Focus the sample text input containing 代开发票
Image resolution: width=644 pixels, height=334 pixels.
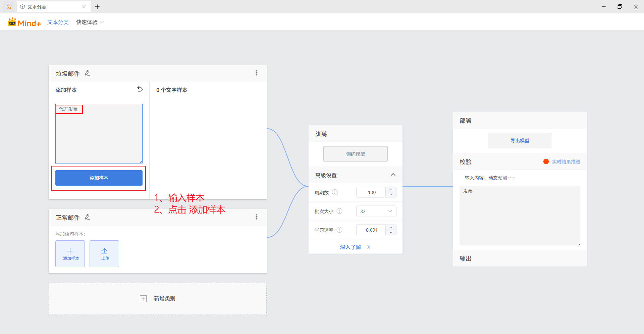(99, 134)
